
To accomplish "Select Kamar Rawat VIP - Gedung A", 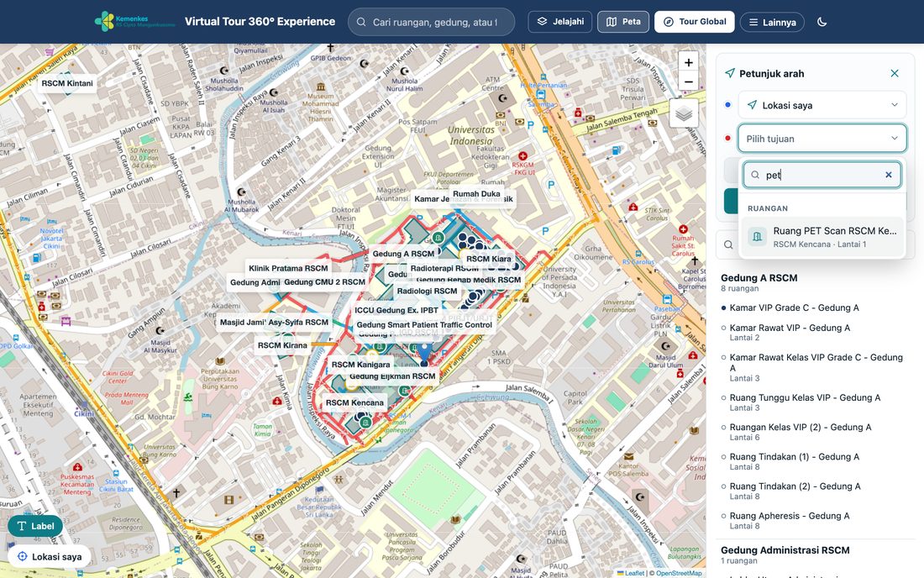I will coord(790,333).
